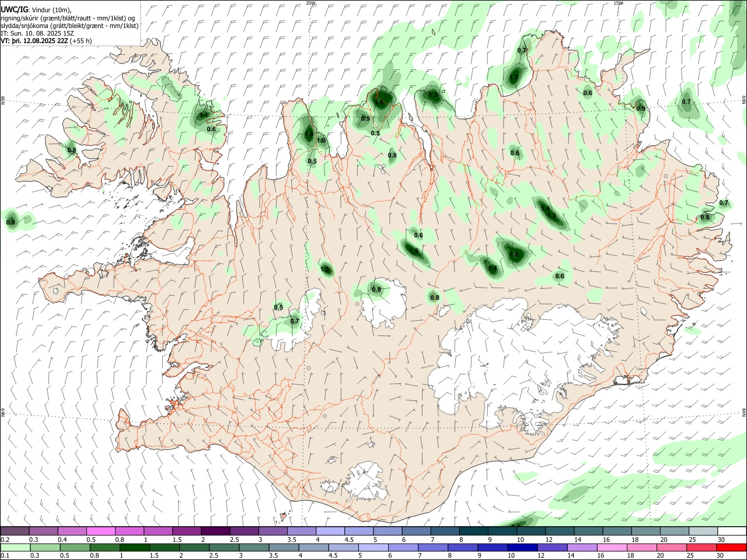Click the 'Vindur (10m)' text in the title
Viewport: 747px width, 560px height.
(51, 9)
